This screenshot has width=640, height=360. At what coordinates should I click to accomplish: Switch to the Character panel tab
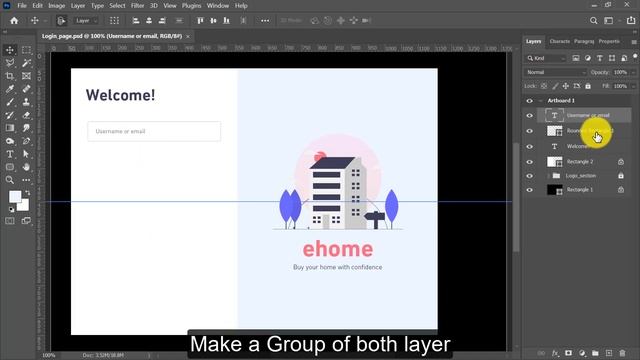pos(560,41)
